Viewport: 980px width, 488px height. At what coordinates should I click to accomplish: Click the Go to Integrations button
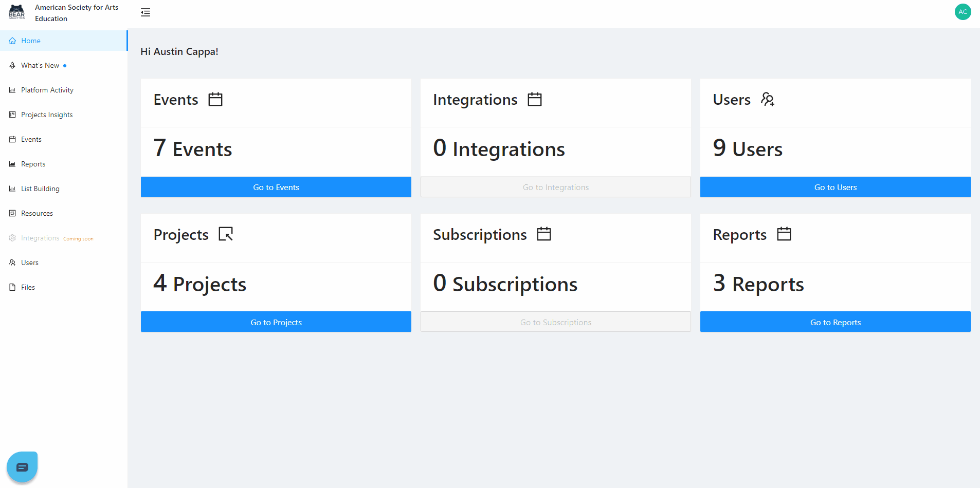pos(556,187)
